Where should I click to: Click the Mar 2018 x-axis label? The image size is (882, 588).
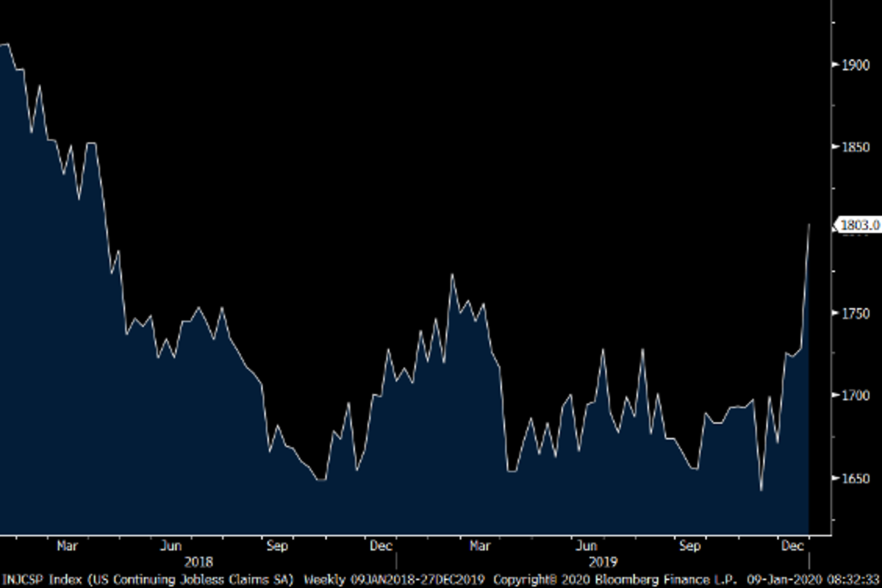tap(67, 546)
